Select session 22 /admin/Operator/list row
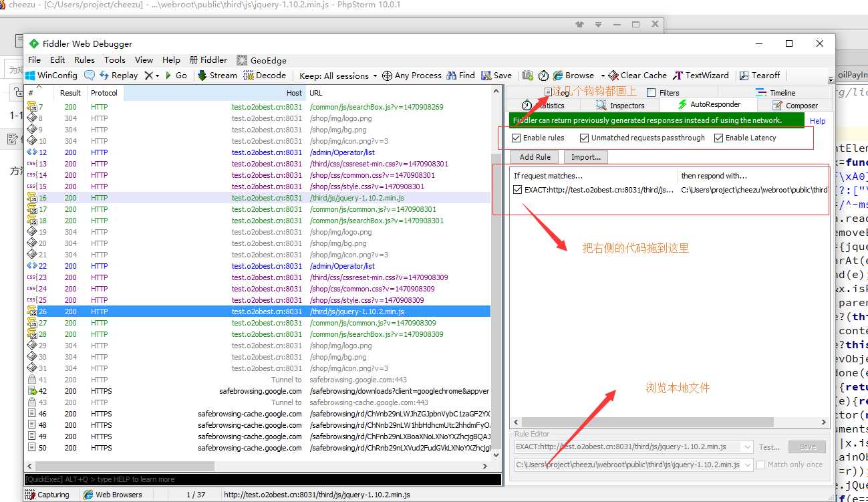Screen dimensions: 868x502 point(257,266)
